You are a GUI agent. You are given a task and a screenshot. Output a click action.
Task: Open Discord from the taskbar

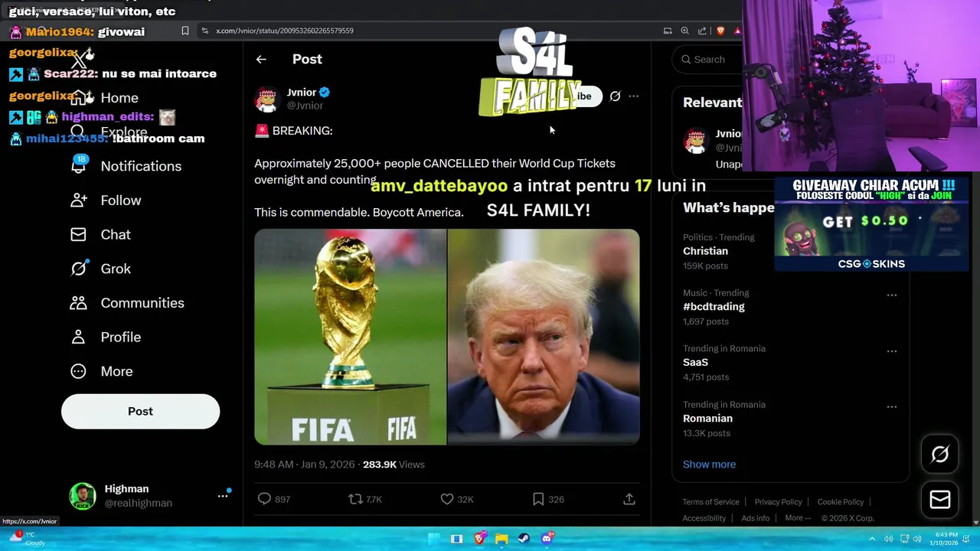547,539
